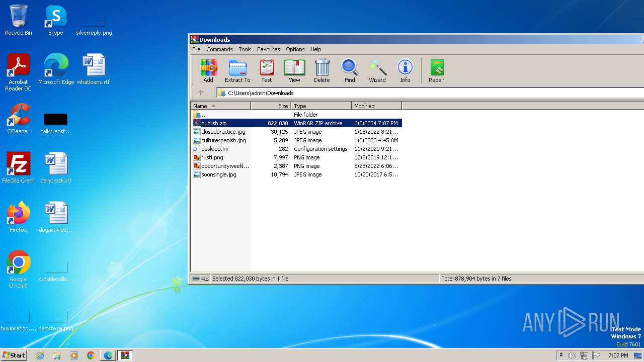Click the View toolbar icon
The height and width of the screenshot is (362, 644).
pos(294,71)
